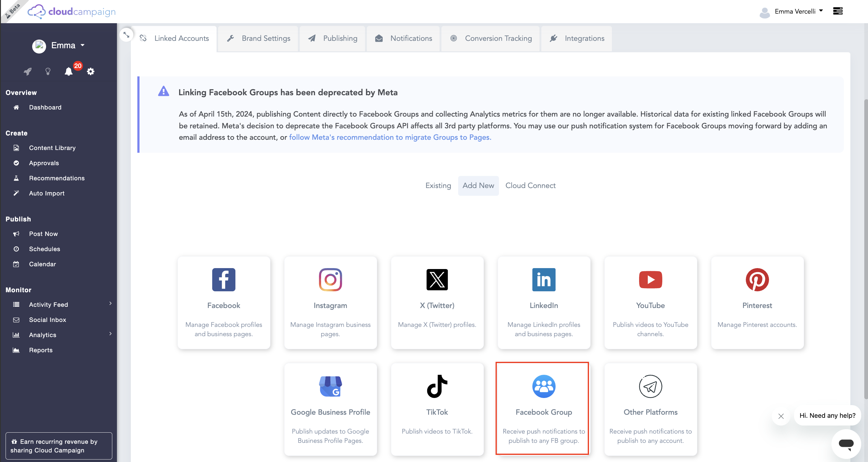Click Emma workspace avatar in sidebar

[x=39, y=46]
